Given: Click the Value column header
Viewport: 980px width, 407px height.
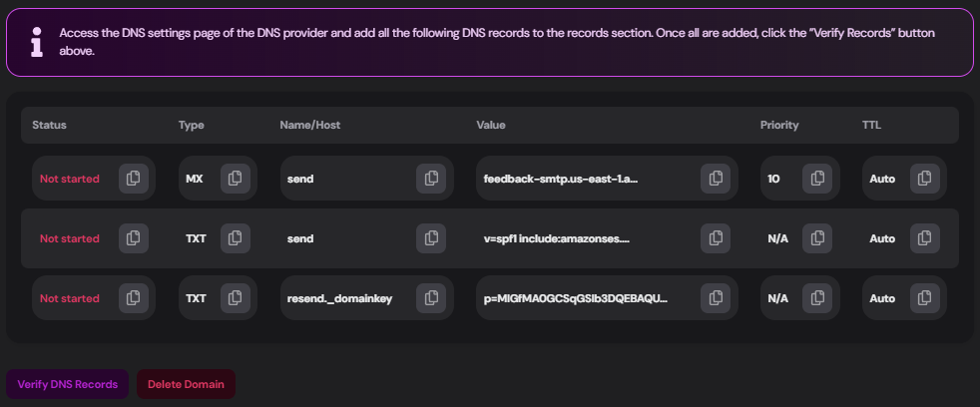Looking at the screenshot, I should point(491,125).
